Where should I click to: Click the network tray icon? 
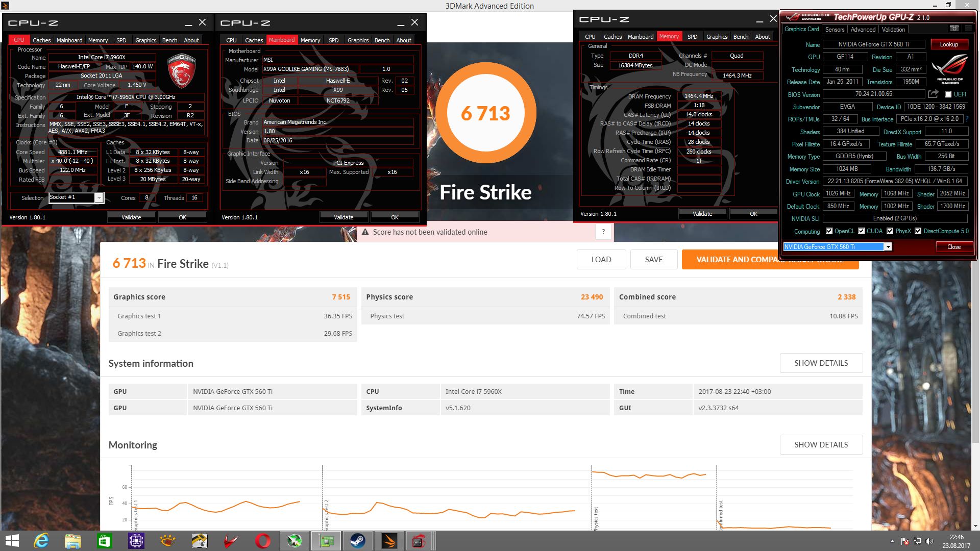[917, 541]
